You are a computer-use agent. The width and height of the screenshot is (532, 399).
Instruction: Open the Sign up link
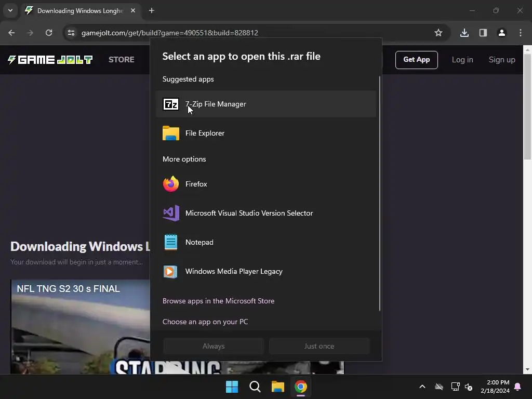click(502, 60)
